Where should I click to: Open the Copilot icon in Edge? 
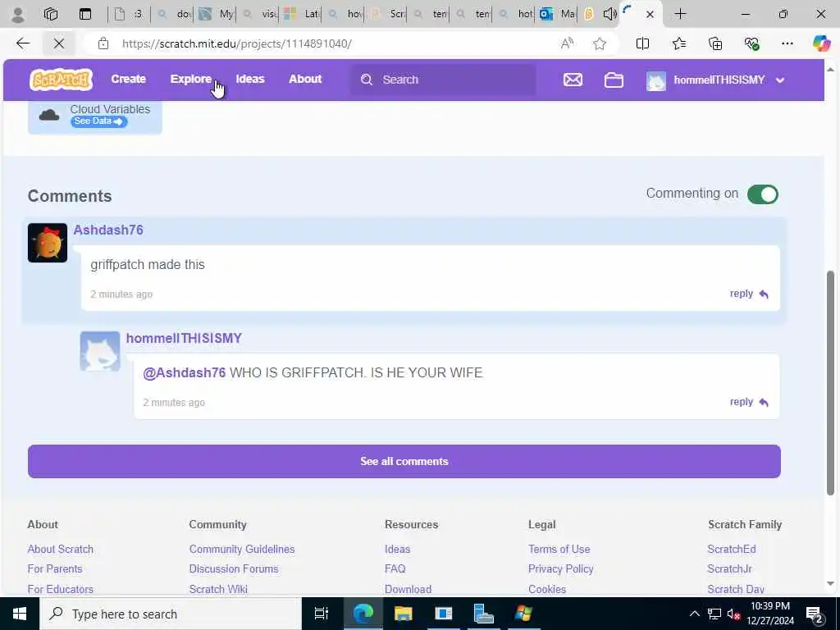pos(821,43)
